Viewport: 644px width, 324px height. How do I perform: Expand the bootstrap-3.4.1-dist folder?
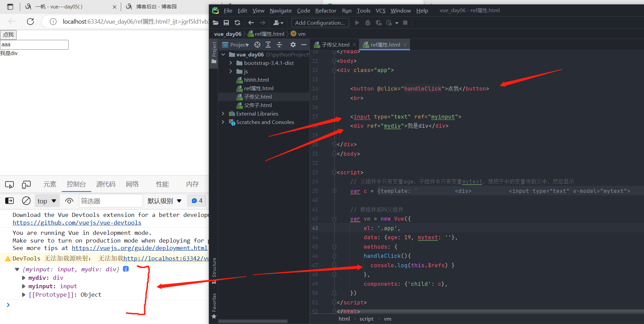point(231,63)
